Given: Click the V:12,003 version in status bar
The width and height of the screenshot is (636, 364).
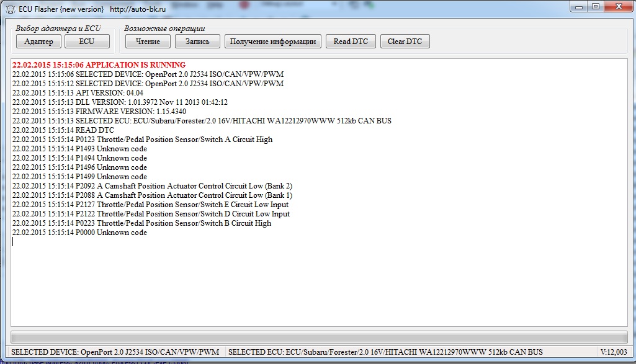Looking at the screenshot, I should click(613, 352).
